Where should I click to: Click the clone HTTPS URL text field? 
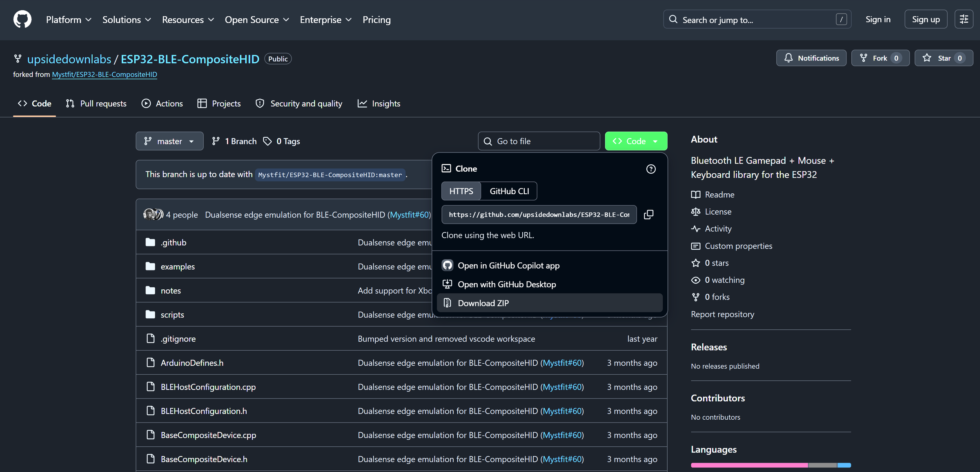coord(539,215)
